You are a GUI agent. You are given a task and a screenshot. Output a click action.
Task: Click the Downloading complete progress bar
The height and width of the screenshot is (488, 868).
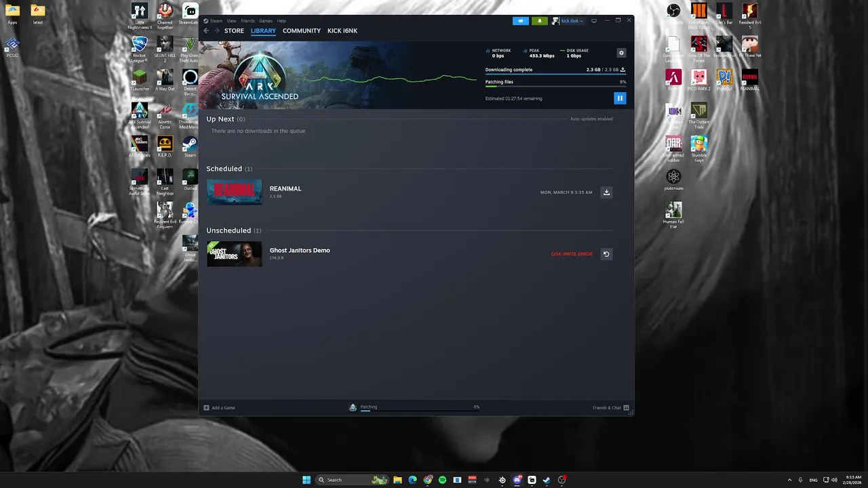point(555,74)
